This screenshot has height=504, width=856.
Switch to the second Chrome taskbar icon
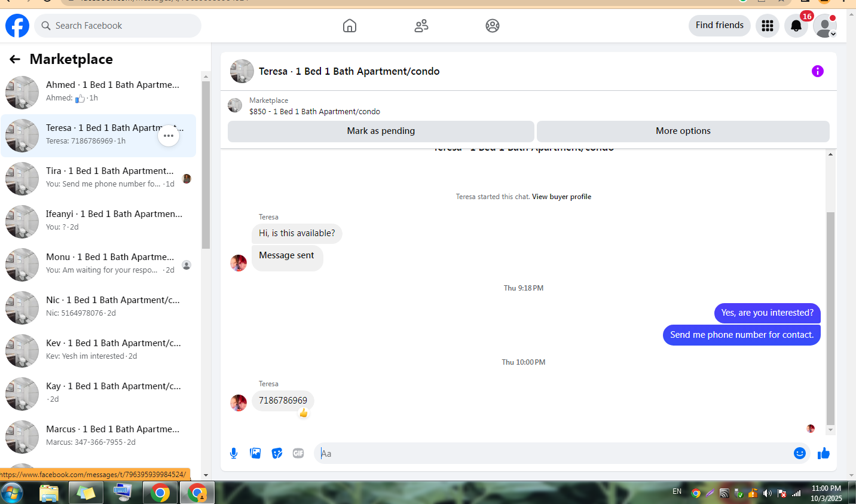pos(197,493)
